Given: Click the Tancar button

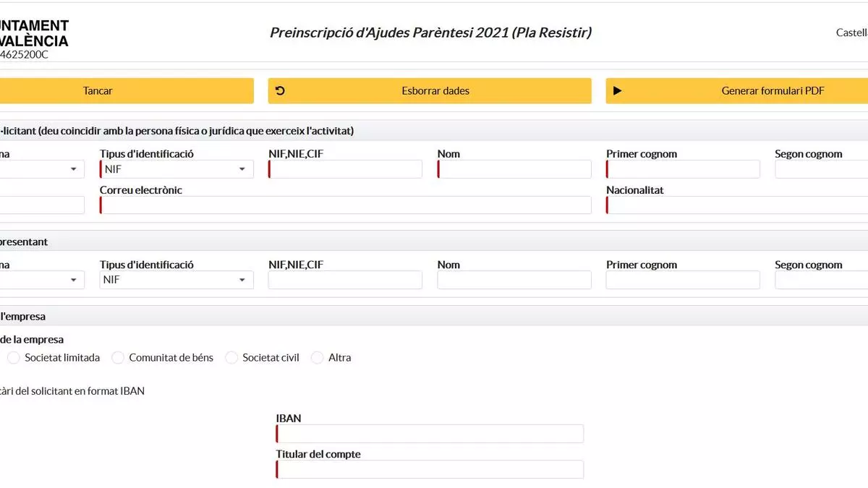Looking at the screenshot, I should 127,91.
